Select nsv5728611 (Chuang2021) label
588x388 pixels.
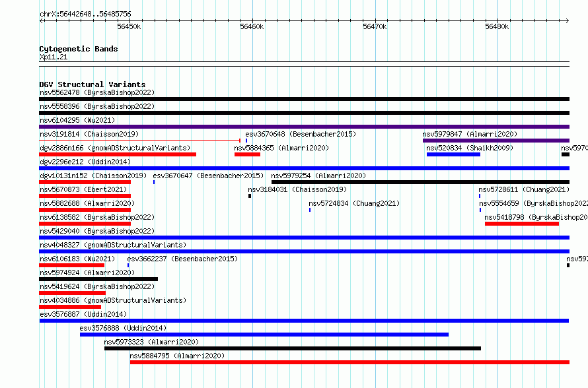[524, 189]
